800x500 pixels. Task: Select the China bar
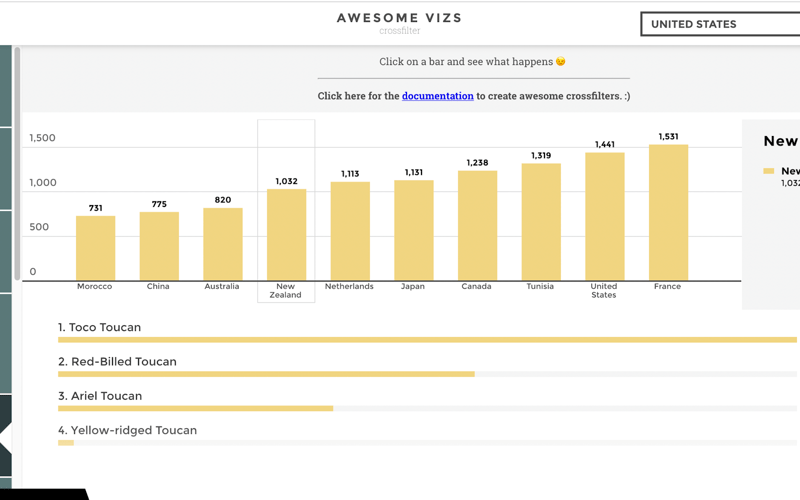click(x=159, y=246)
